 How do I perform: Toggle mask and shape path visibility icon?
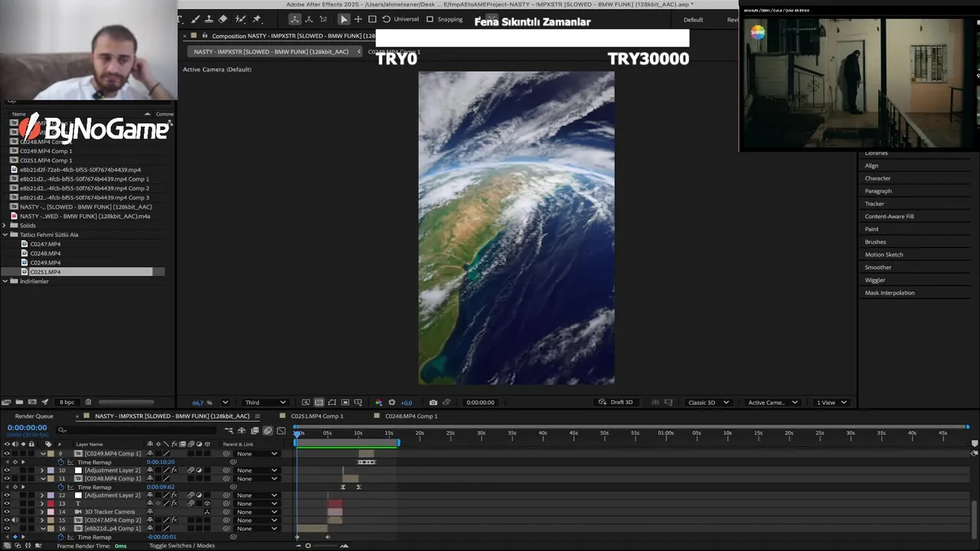click(332, 403)
